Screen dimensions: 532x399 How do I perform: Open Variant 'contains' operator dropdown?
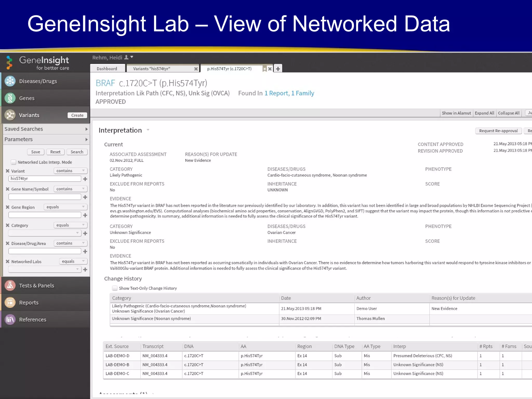tap(70, 171)
